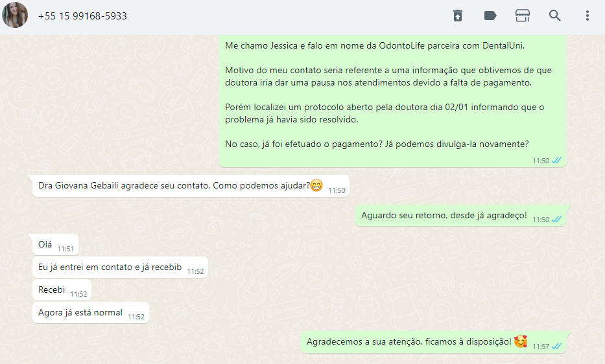The height and width of the screenshot is (364, 605).
Task: Click read receipt ticks on 11:57 message
Action: (556, 347)
